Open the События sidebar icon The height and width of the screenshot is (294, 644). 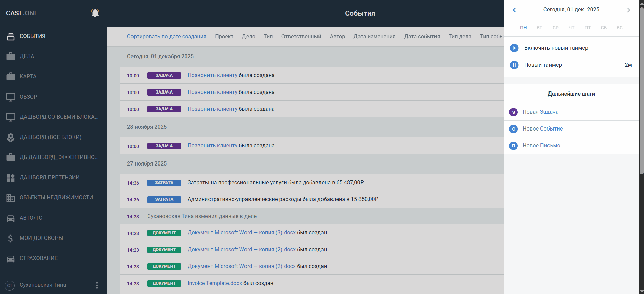tap(11, 36)
